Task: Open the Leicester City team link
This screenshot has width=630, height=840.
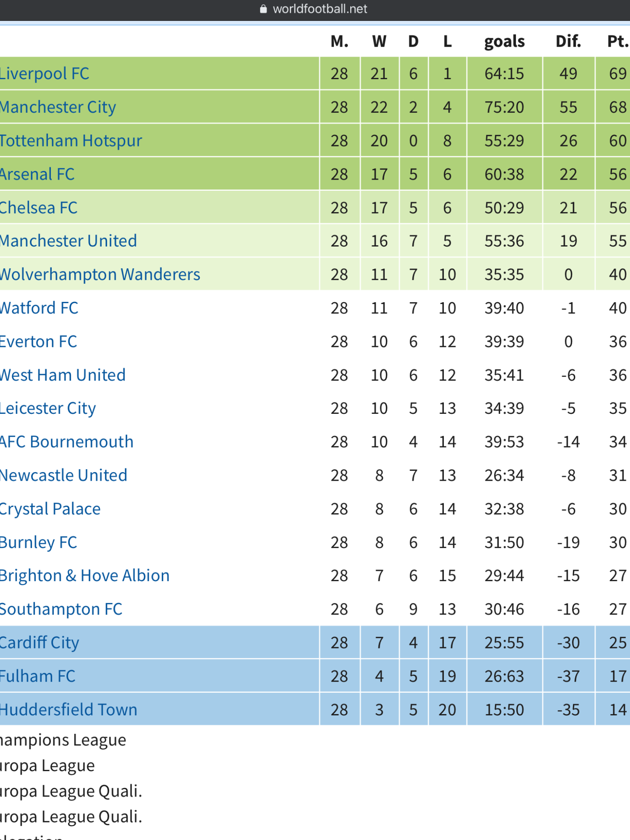Action: click(x=48, y=409)
